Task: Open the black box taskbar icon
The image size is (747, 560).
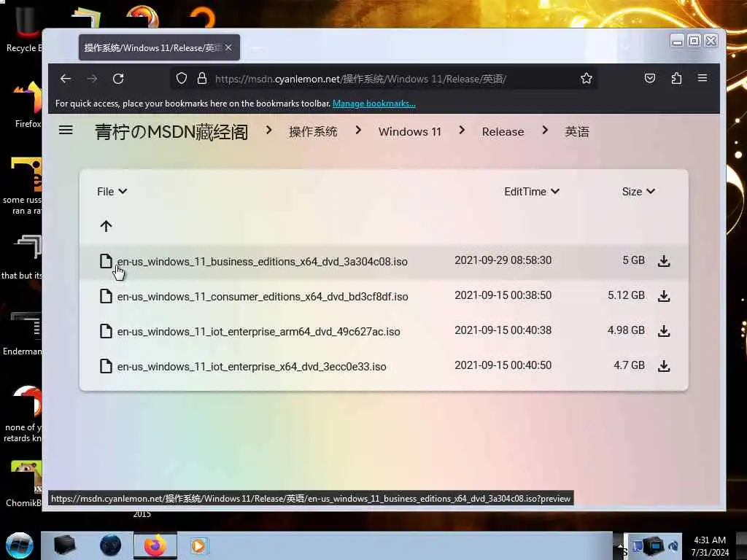Action: tap(65, 545)
